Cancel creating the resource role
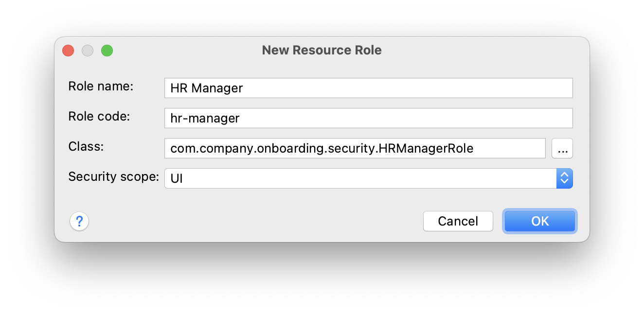This screenshot has height=314, width=644. pos(458,221)
